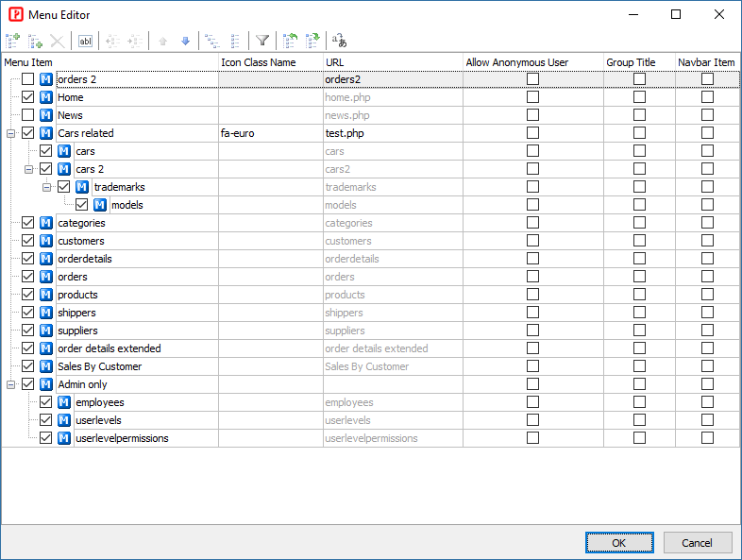Click the Move right (indent) toolbar icon
The image size is (742, 560).
click(x=135, y=41)
